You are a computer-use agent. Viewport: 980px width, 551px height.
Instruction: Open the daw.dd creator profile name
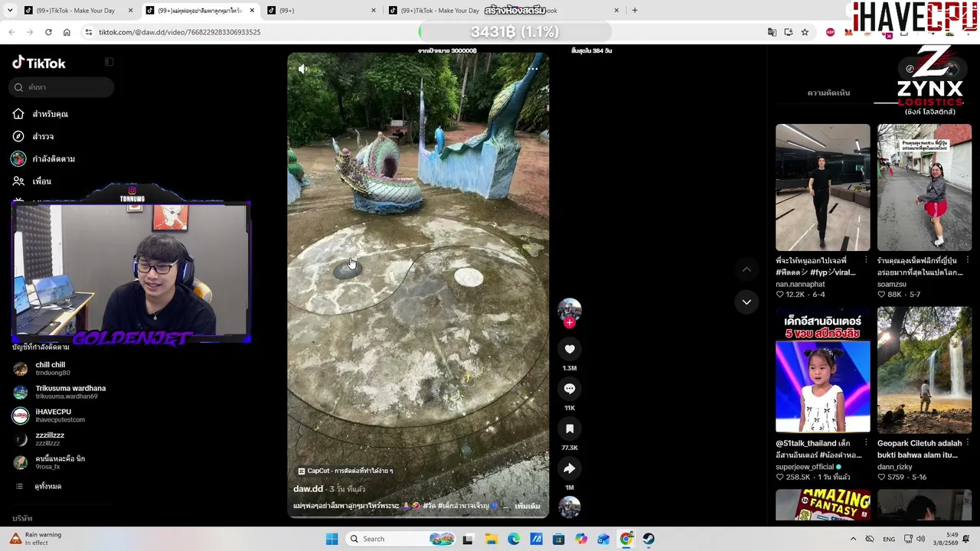point(308,489)
